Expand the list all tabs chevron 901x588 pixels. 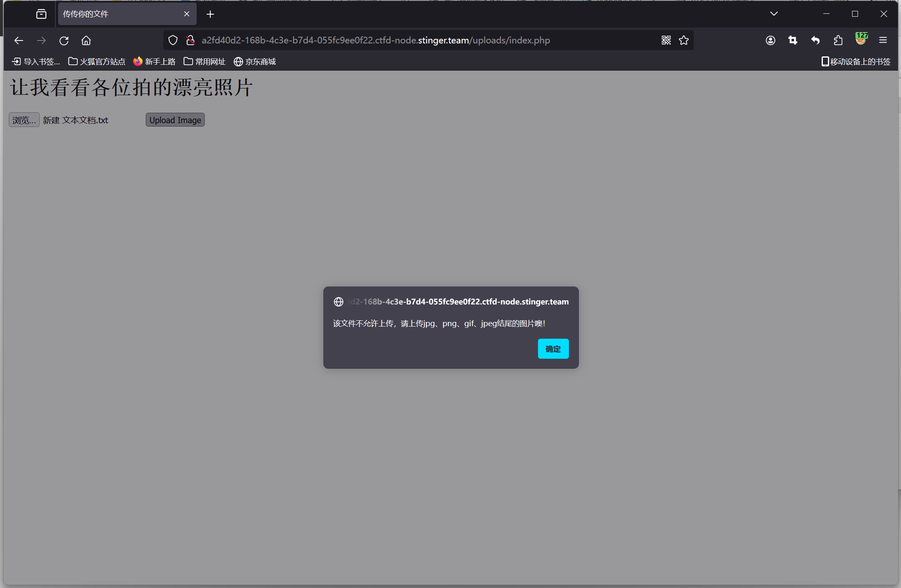(x=774, y=14)
